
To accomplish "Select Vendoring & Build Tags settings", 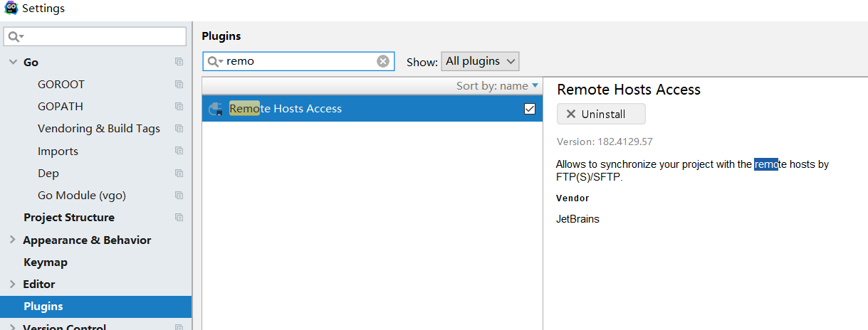I will pyautogui.click(x=99, y=129).
